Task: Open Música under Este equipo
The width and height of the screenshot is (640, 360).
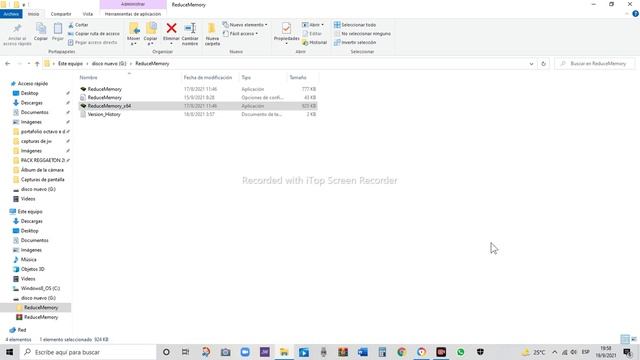Action: pos(28,260)
